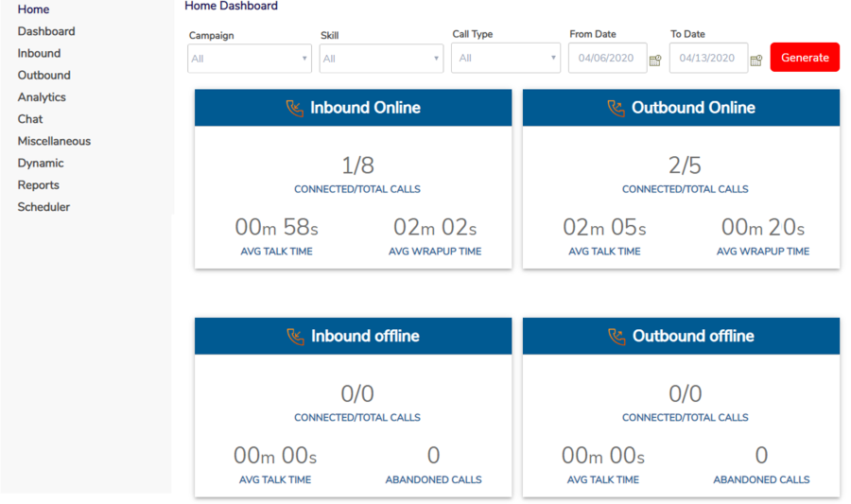Expand the Skill dropdown
Screen dimensions: 851x504
381,59
